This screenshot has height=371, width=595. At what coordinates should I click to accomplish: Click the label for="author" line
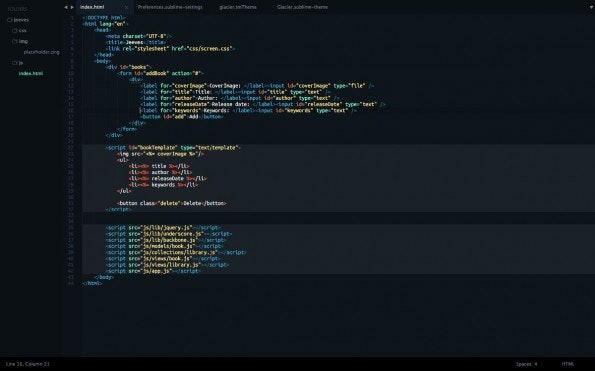tap(240, 98)
